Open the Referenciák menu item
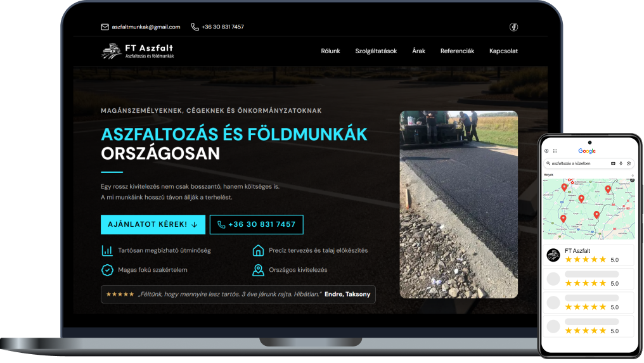This screenshot has height=363, width=644. pyautogui.click(x=457, y=51)
